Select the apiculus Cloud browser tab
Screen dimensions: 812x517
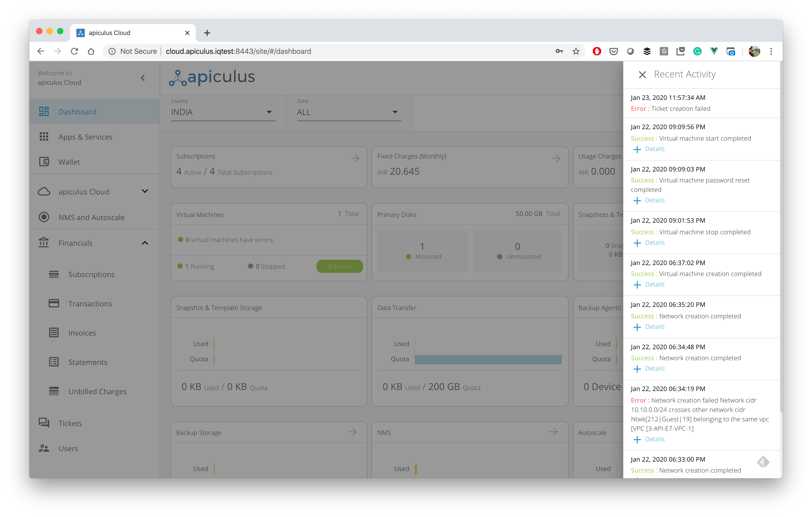[133, 33]
